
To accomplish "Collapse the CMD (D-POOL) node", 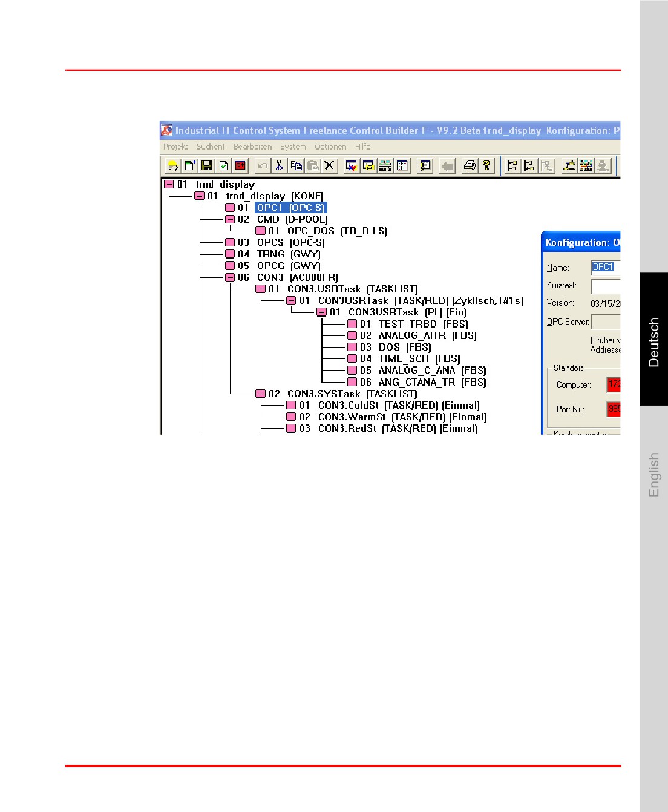I will pos(230,219).
